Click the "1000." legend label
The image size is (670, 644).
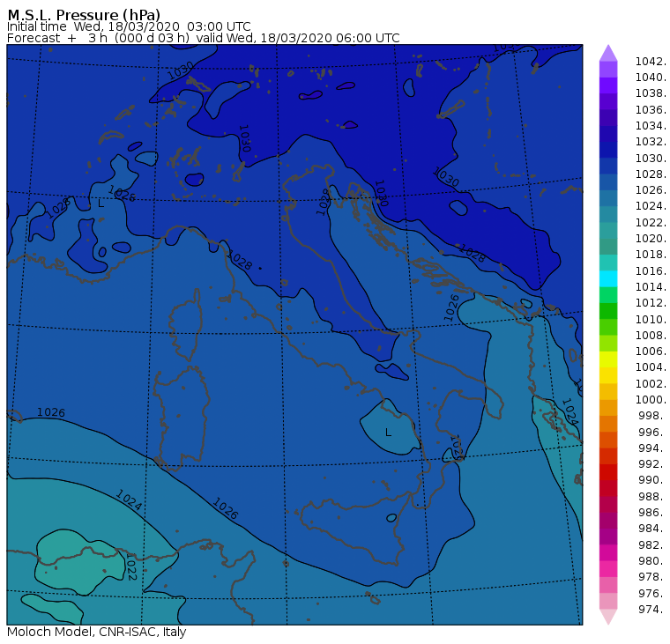click(x=651, y=400)
